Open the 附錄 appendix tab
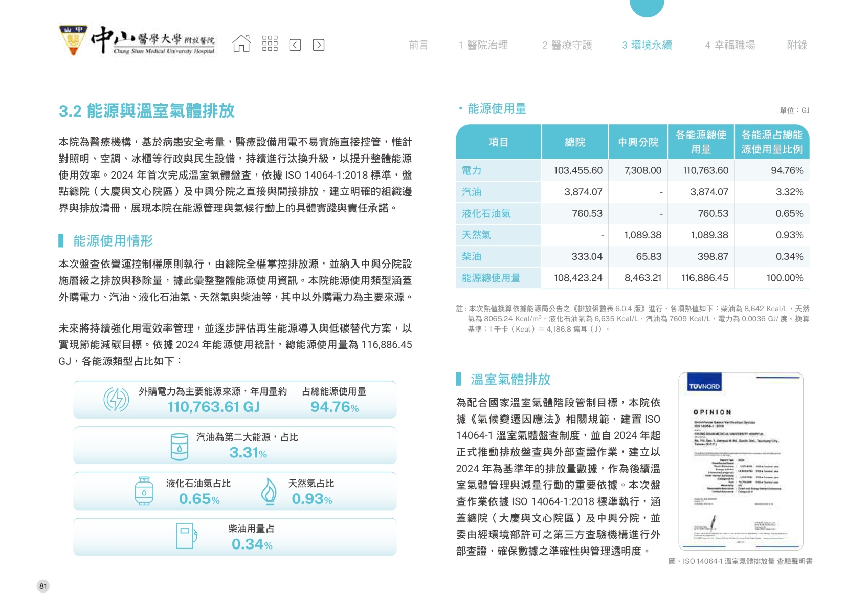The width and height of the screenshot is (868, 614). [796, 45]
